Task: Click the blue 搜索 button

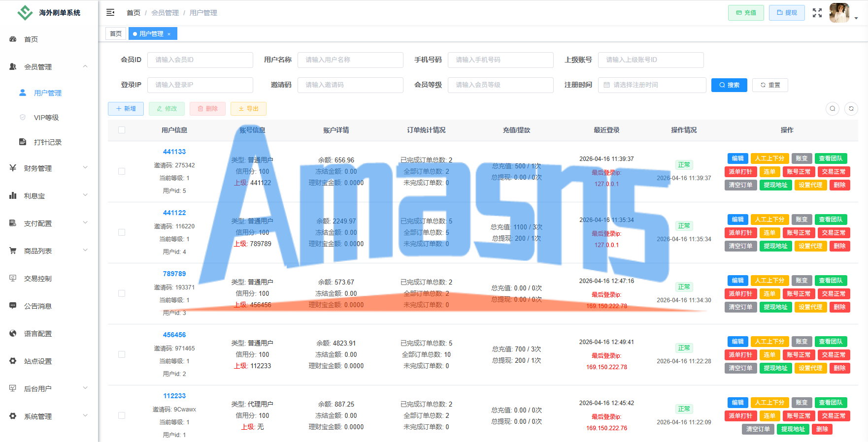Action: tap(729, 85)
